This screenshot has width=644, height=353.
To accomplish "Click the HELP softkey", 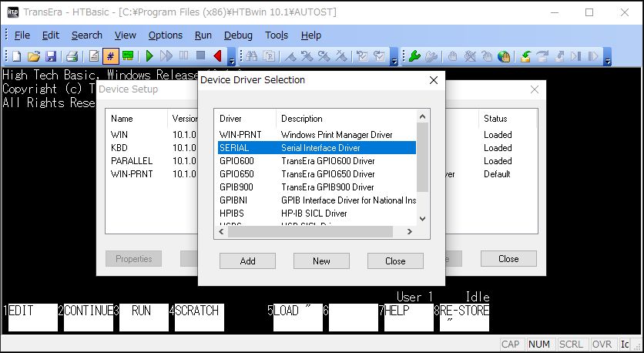I will 408,318.
